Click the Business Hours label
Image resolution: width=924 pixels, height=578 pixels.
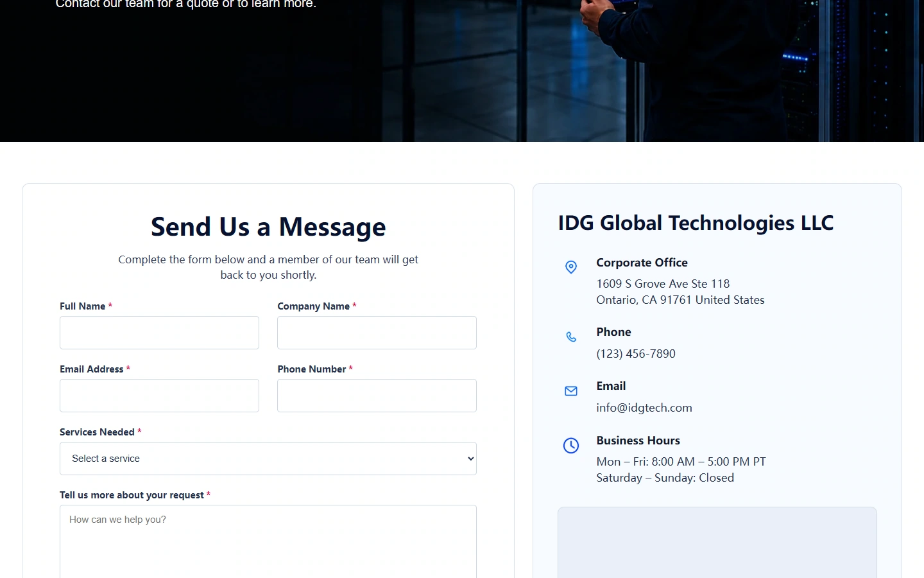coord(638,441)
